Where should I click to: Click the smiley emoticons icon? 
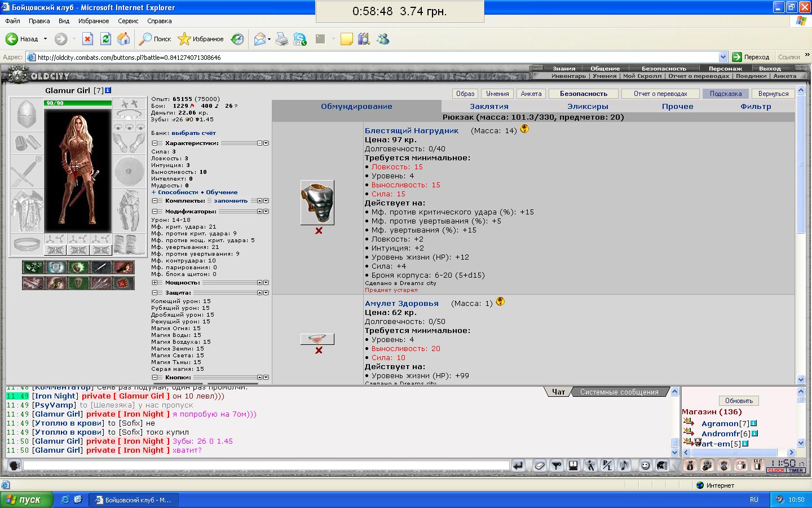[646, 466]
